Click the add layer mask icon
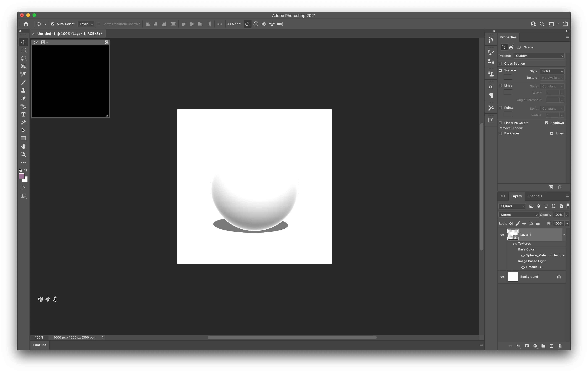Viewport: 588px width, 373px height. point(527,346)
